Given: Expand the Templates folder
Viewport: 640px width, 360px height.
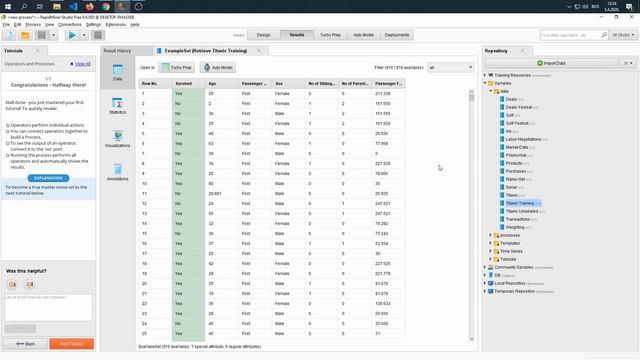Looking at the screenshot, I should point(491,243).
